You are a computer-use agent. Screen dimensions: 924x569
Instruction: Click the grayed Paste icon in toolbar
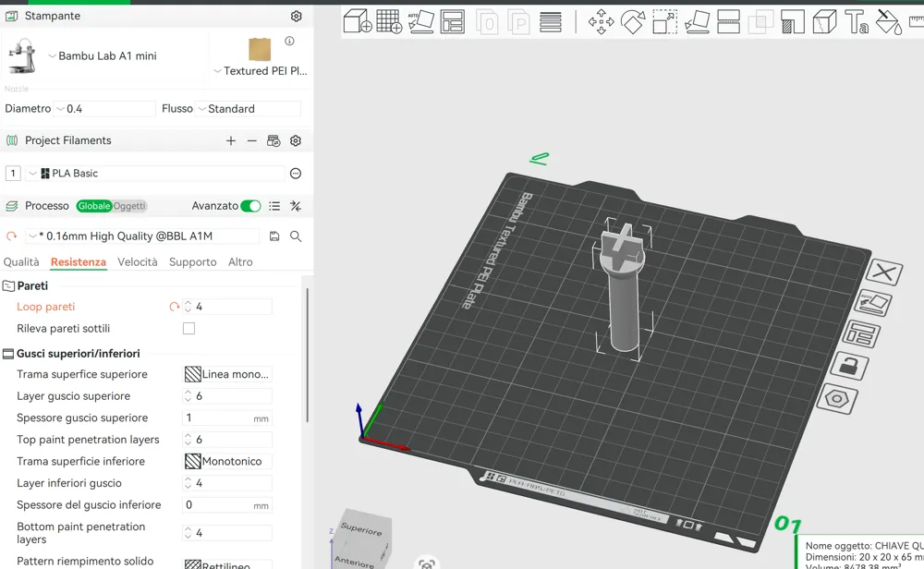tap(519, 22)
